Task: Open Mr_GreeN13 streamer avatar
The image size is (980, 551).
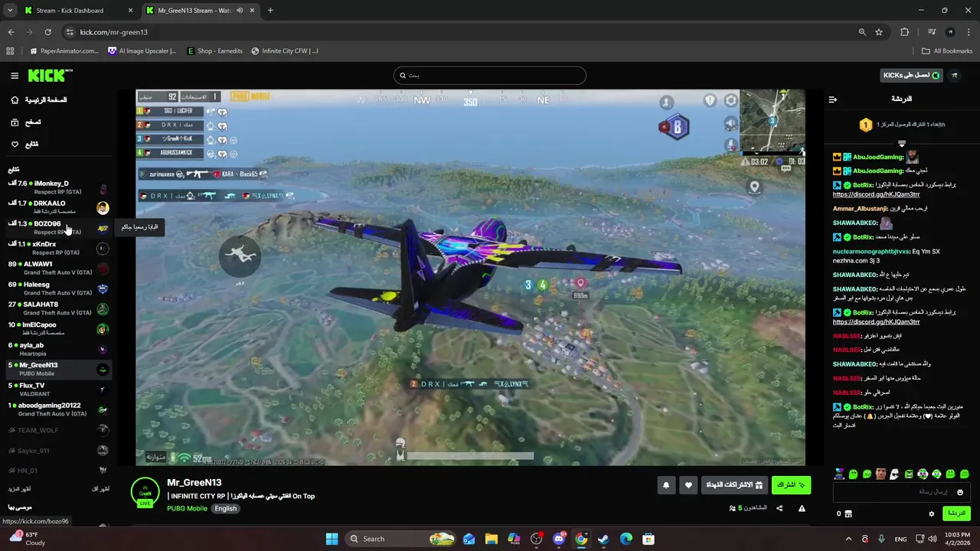Action: pyautogui.click(x=145, y=492)
